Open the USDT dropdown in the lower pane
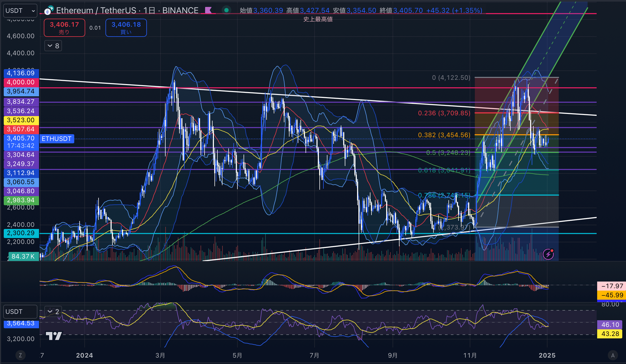This screenshot has width=626, height=364. click(20, 312)
